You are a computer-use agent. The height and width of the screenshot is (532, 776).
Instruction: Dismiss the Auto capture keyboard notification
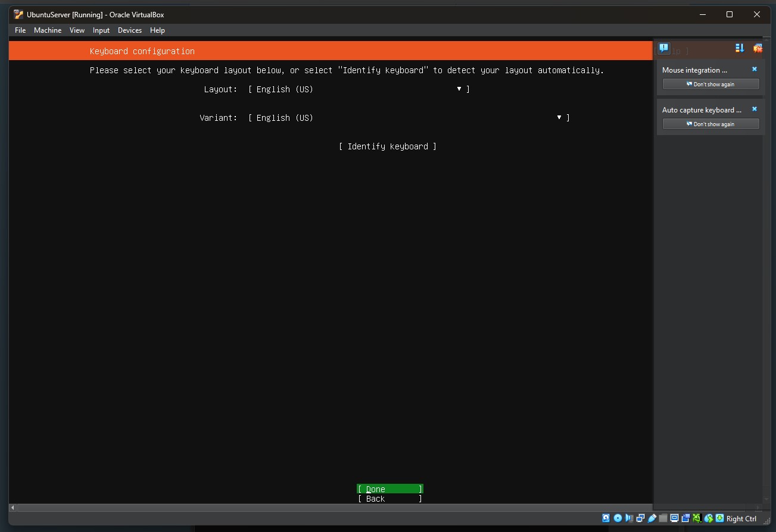pyautogui.click(x=755, y=109)
